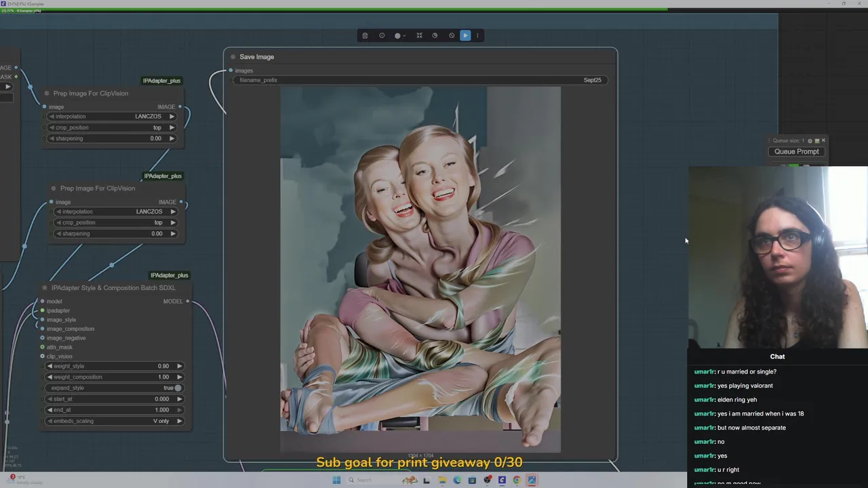Click right arrow of lower sharpening 0.00

(x=173, y=234)
